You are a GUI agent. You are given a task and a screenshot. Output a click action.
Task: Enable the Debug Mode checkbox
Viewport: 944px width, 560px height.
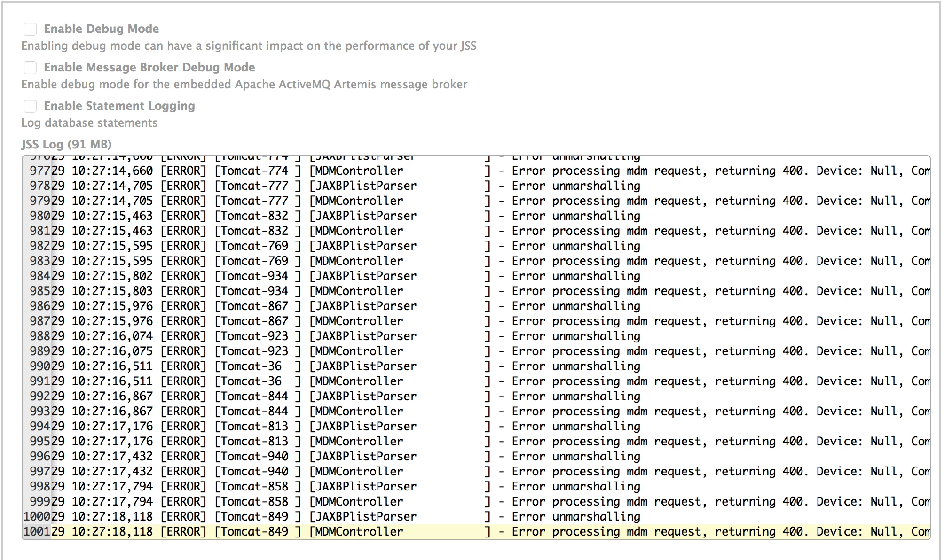pyautogui.click(x=30, y=29)
